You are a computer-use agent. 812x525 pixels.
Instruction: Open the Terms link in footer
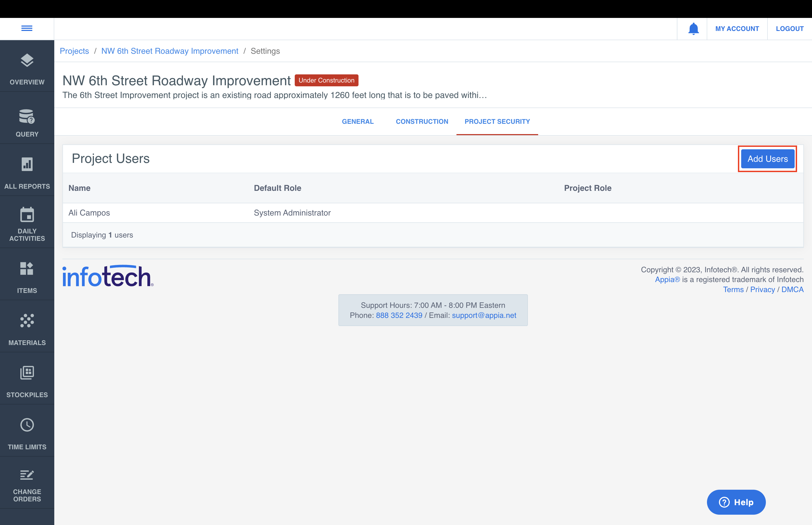tap(733, 289)
